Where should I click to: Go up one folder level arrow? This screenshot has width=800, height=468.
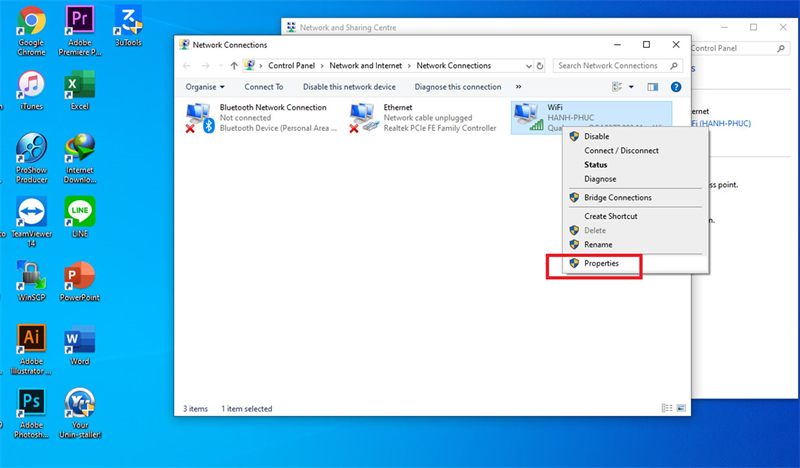coord(234,66)
